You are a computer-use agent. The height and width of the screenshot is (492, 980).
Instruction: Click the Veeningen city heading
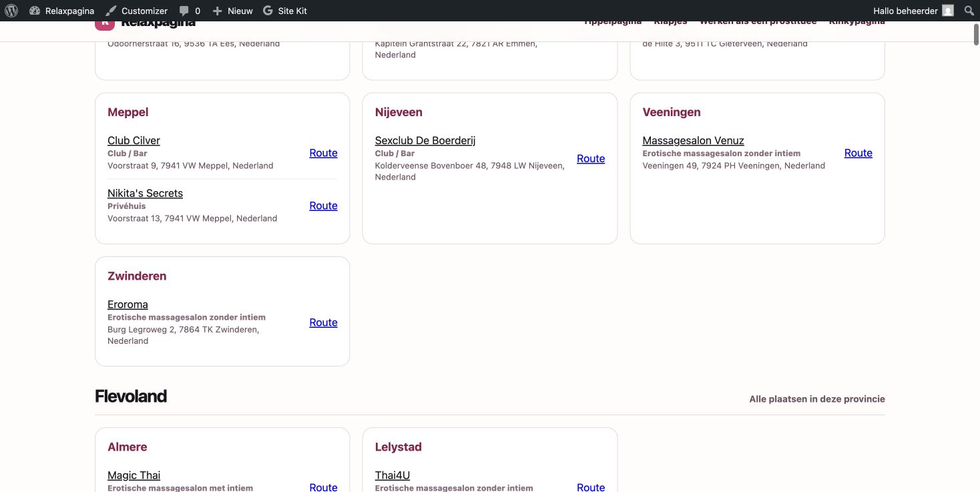click(672, 112)
